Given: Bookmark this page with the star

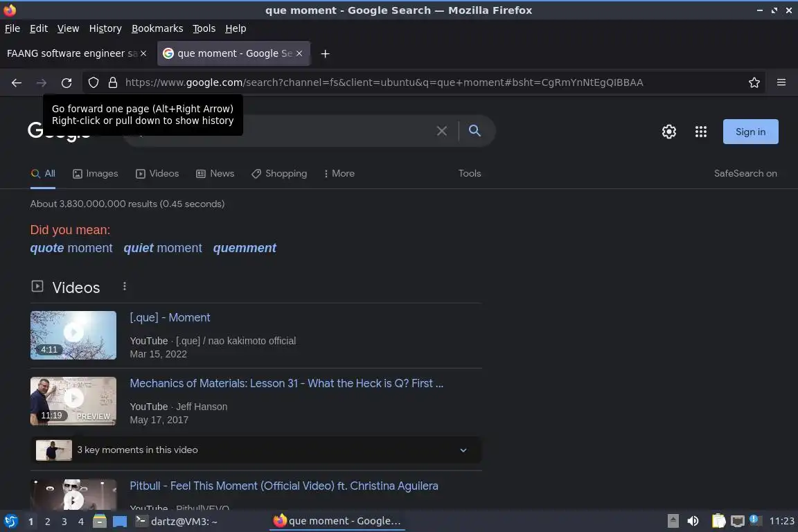Looking at the screenshot, I should (x=754, y=82).
